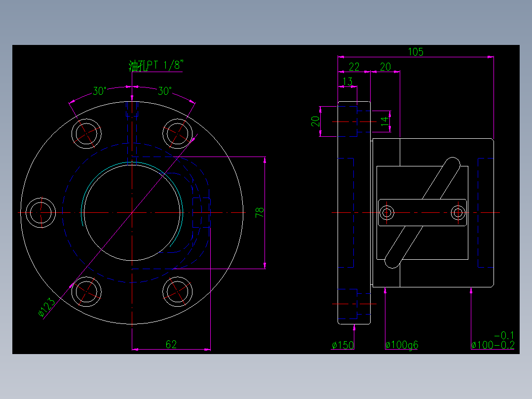The image size is (532, 399).
Task: Click the horizontal 20 dimension beside 22
Action: (385, 67)
